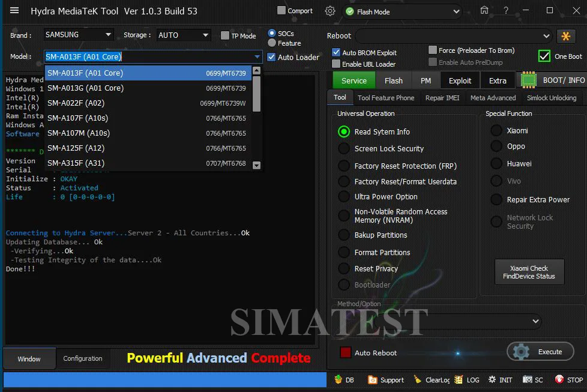This screenshot has height=392, width=587.
Task: Enable the Comport checkbox
Action: click(281, 10)
